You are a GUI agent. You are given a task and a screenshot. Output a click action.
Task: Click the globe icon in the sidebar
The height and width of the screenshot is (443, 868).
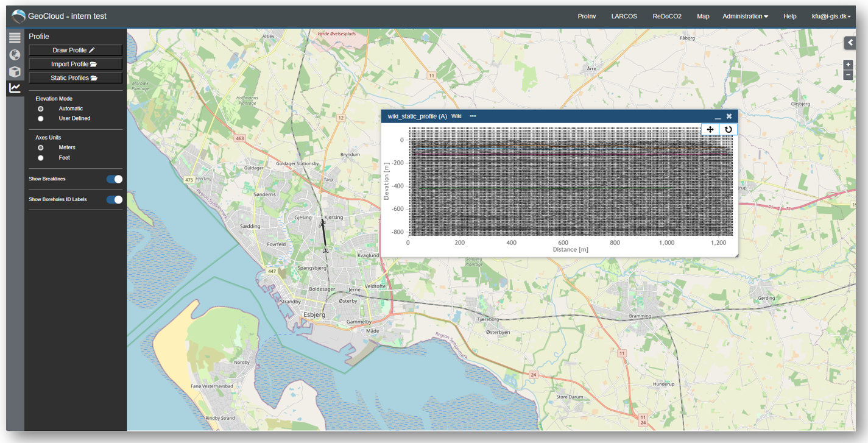pos(15,55)
